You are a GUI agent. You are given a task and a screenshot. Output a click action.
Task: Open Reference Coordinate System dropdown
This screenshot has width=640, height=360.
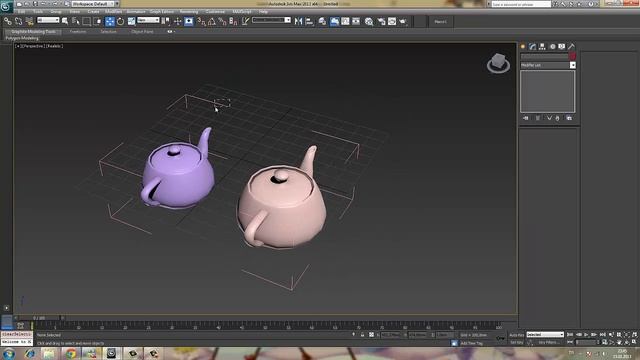pyautogui.click(x=148, y=20)
